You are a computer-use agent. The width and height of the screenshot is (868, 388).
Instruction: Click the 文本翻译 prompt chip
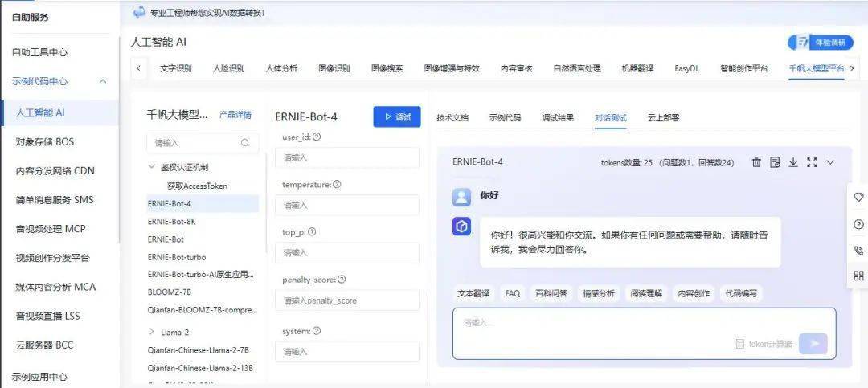(473, 294)
